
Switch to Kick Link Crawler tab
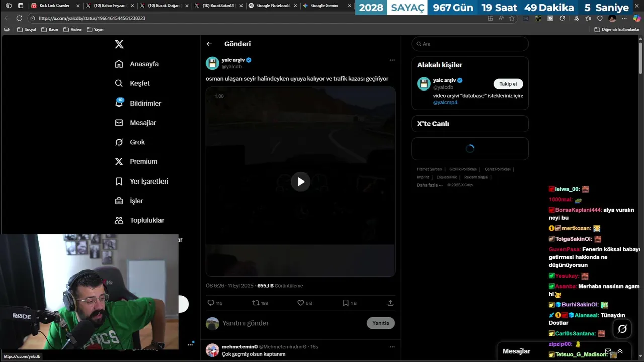[54, 5]
